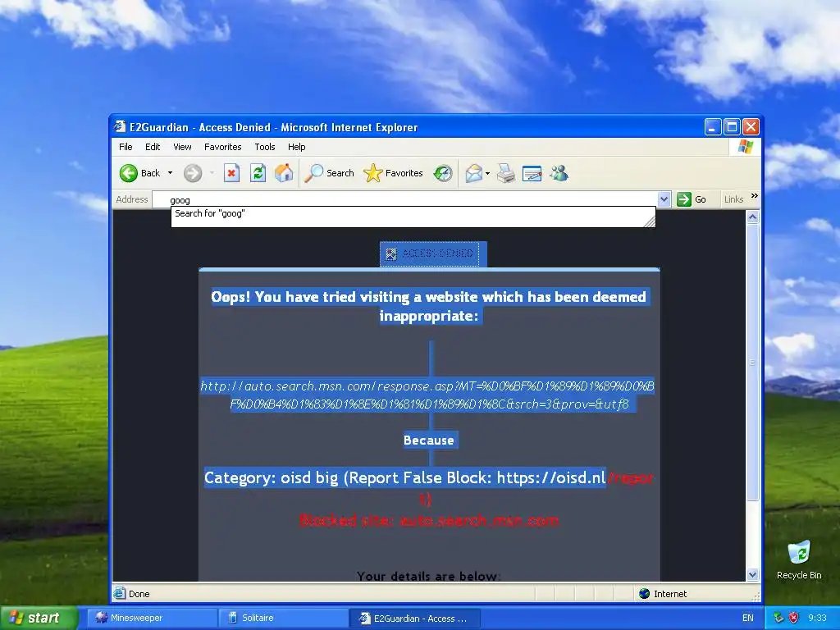Image resolution: width=840 pixels, height=630 pixels.
Task: Open the address bar dropdown arrow
Action: point(664,199)
